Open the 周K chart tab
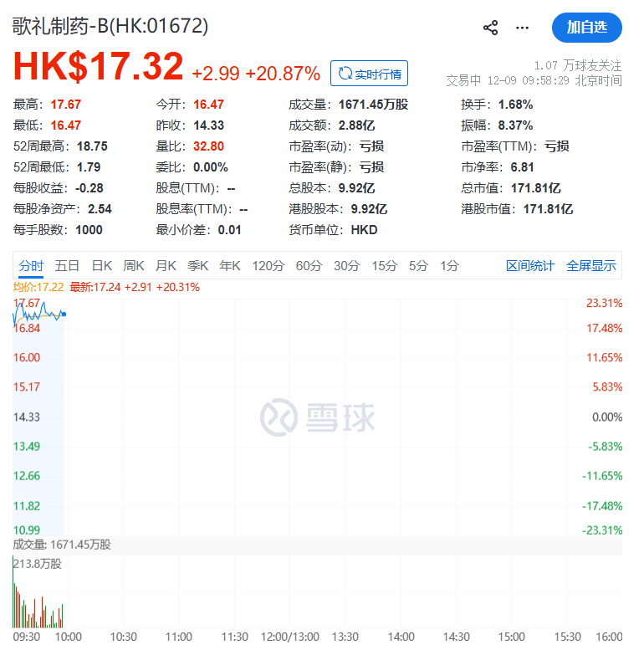 134,266
